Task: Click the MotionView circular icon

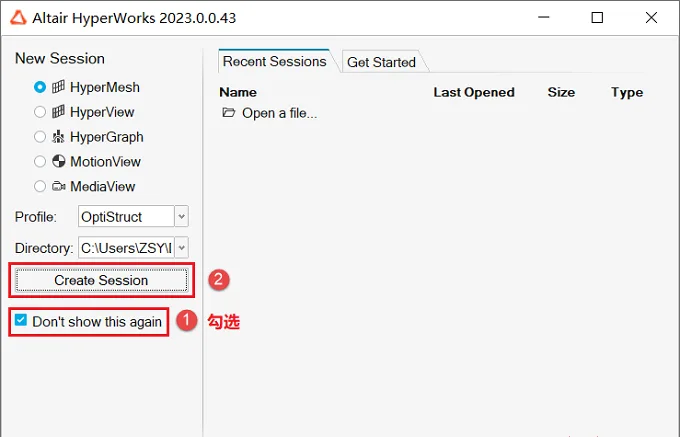Action: (59, 161)
